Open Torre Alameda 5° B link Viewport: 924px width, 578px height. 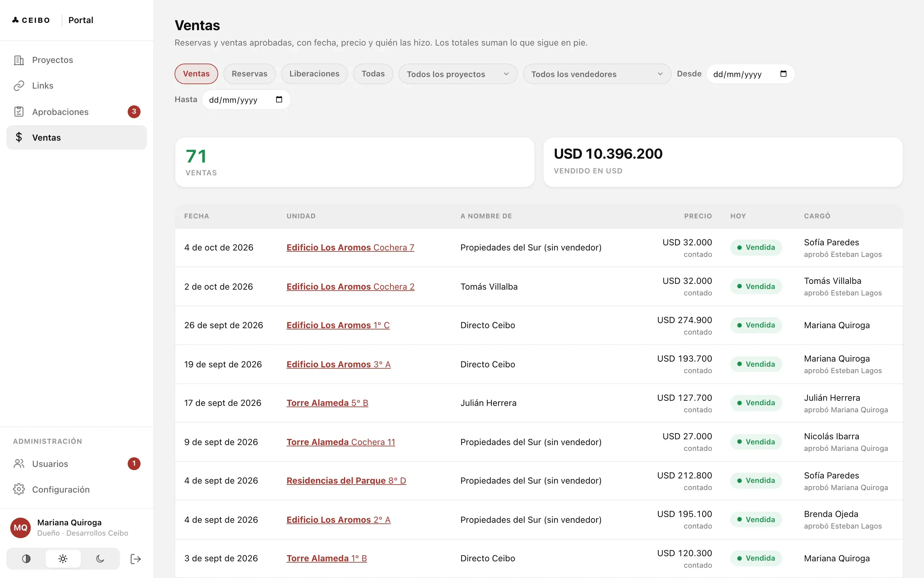click(327, 403)
